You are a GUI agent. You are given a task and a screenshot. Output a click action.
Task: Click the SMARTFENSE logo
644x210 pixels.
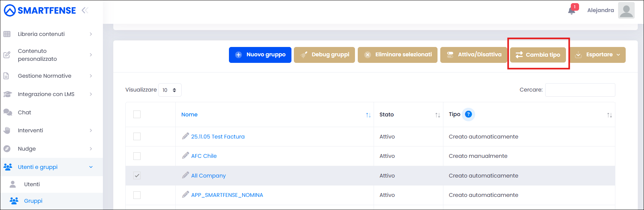[40, 10]
